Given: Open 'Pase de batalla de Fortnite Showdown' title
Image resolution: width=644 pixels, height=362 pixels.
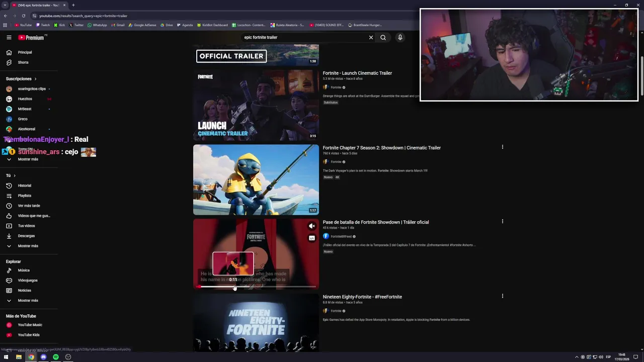Looking at the screenshot, I should [x=376, y=222].
